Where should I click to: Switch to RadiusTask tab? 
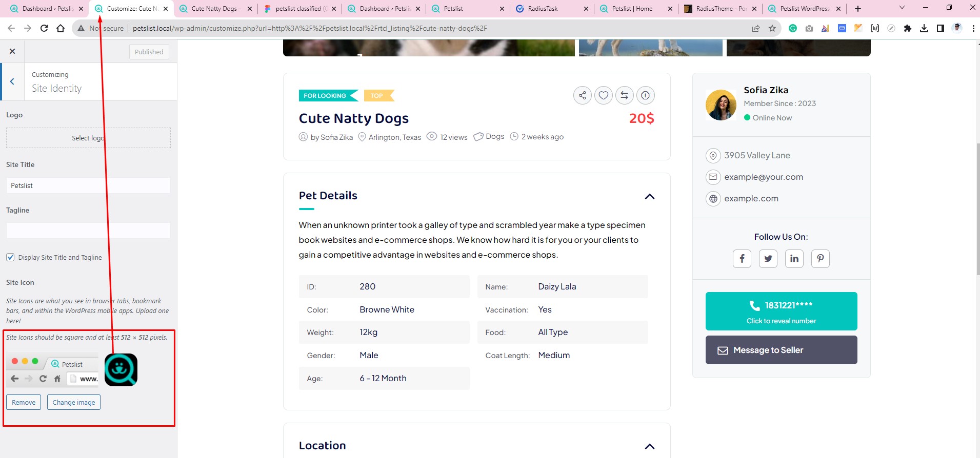tap(552, 9)
